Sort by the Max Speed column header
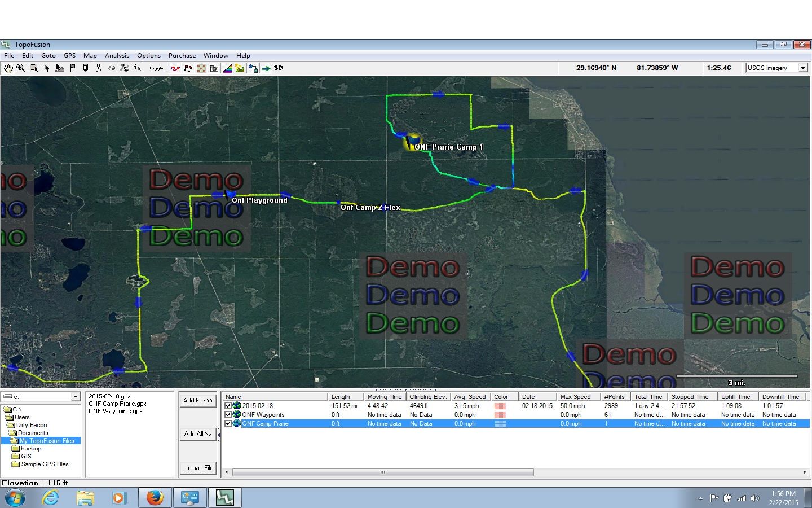The height and width of the screenshot is (508, 812). 579,397
